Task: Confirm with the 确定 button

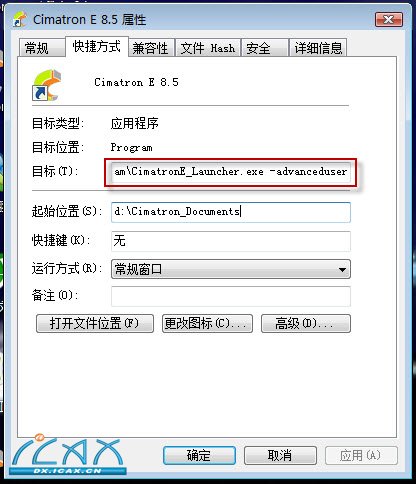Action: pos(199,455)
